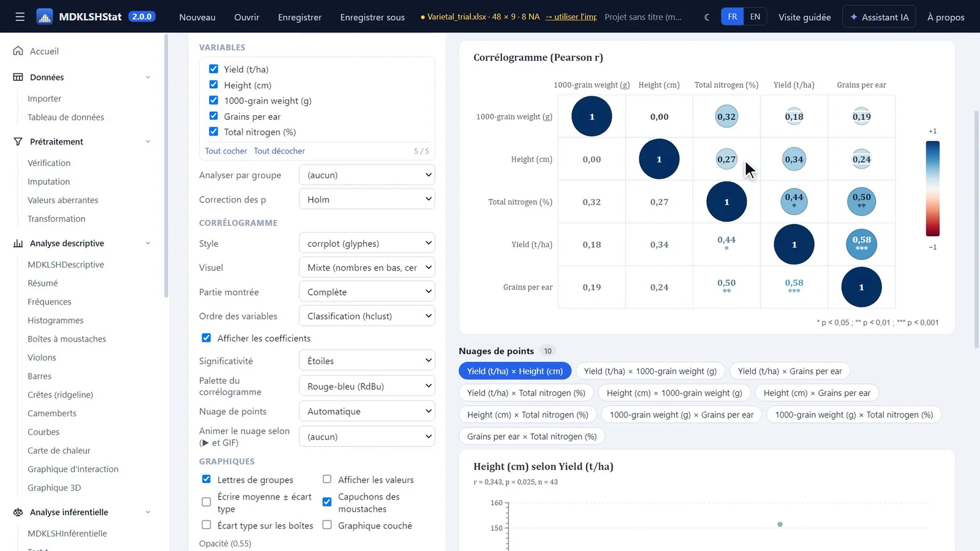Image resolution: width=980 pixels, height=551 pixels.
Task: Click the Tout décocher link
Action: coord(279,151)
